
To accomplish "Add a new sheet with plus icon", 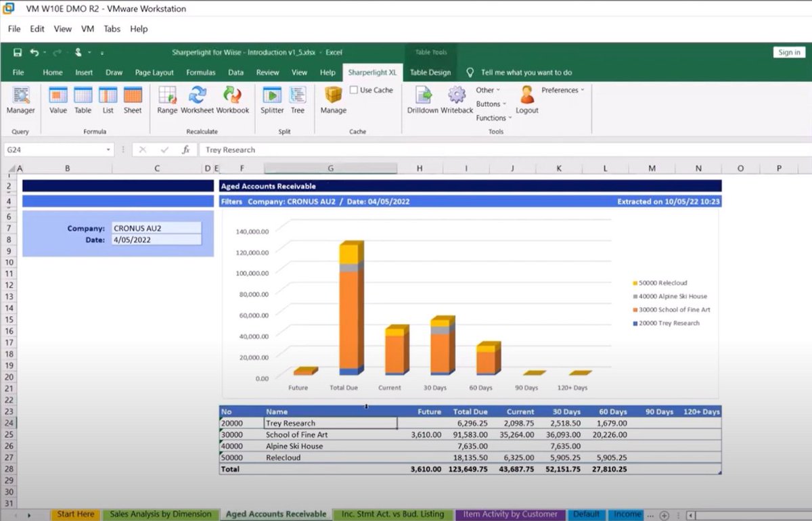I will (664, 515).
